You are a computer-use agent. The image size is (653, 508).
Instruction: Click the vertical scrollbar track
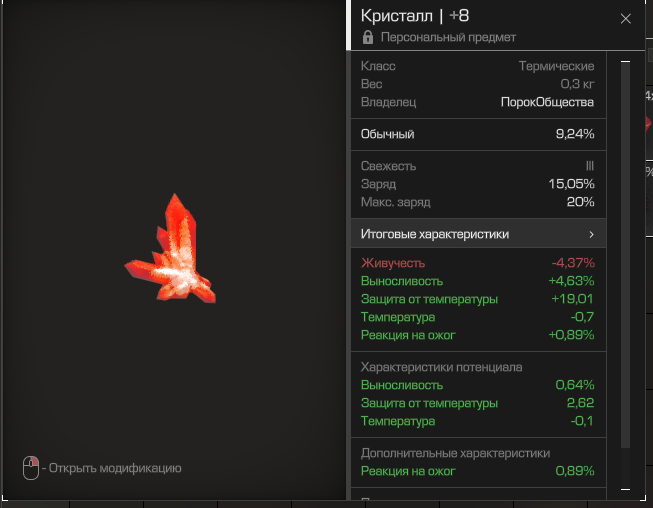[625, 256]
